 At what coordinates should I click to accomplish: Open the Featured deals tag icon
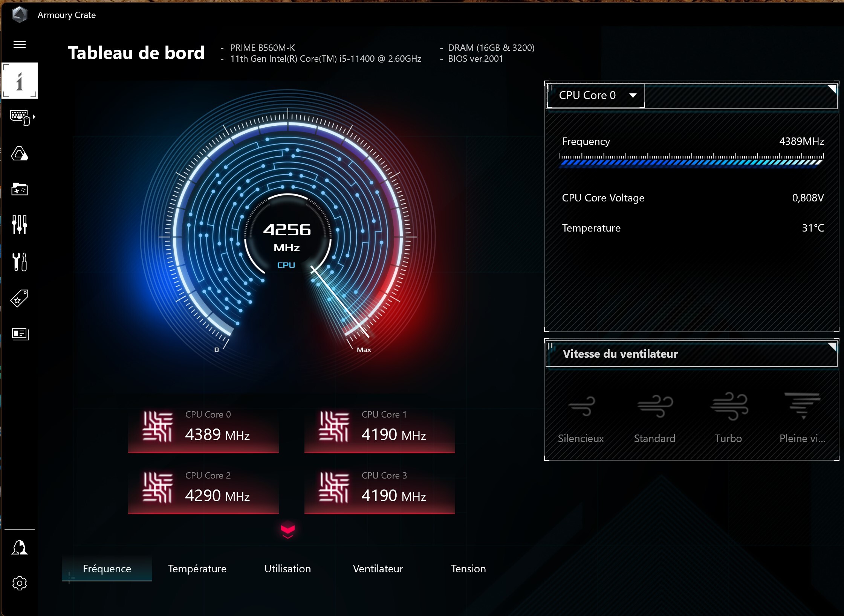coord(20,298)
